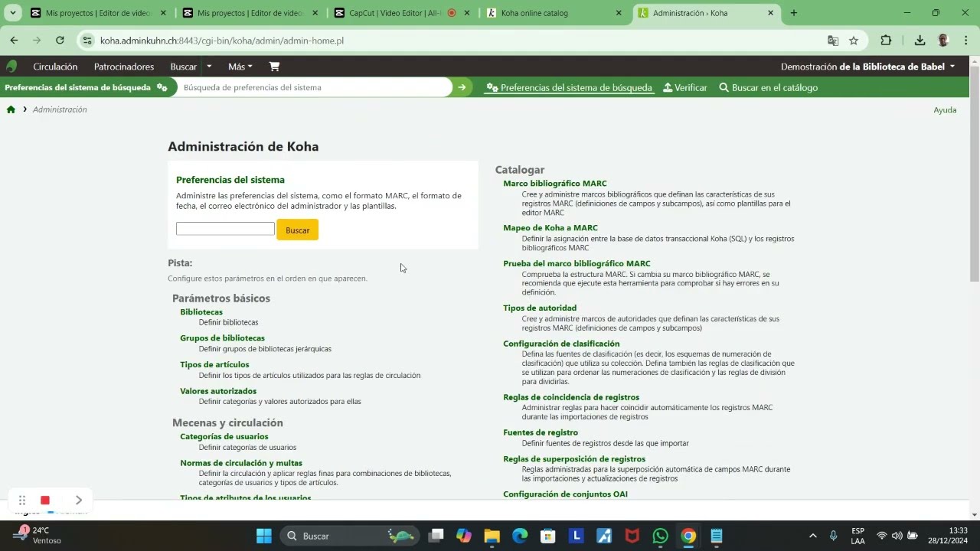Click the text box beside the yellow Buscar button
Image resolution: width=980 pixels, height=551 pixels.
tap(225, 229)
